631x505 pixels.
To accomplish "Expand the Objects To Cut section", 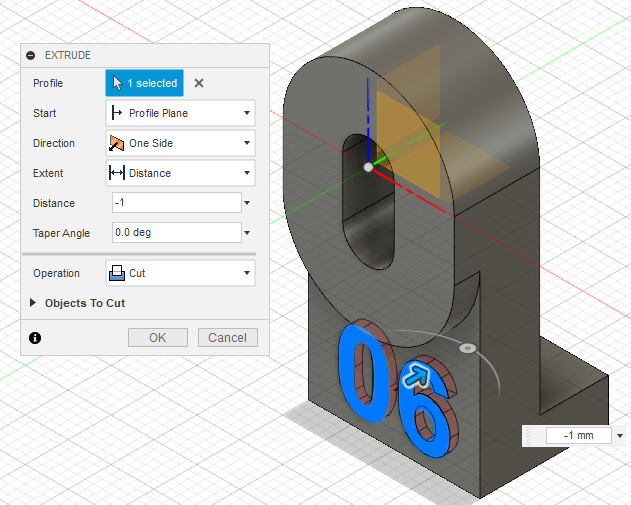I will click(33, 303).
